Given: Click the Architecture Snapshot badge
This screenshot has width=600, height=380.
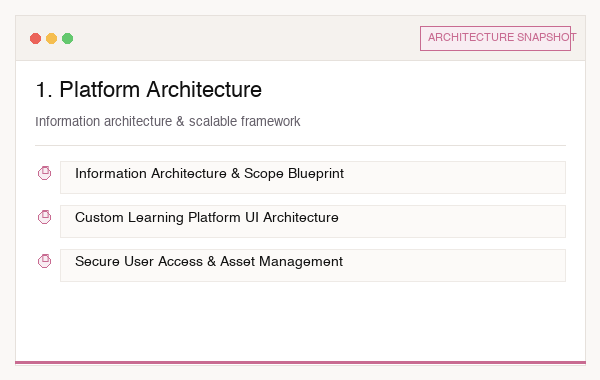Looking at the screenshot, I should (x=496, y=38).
